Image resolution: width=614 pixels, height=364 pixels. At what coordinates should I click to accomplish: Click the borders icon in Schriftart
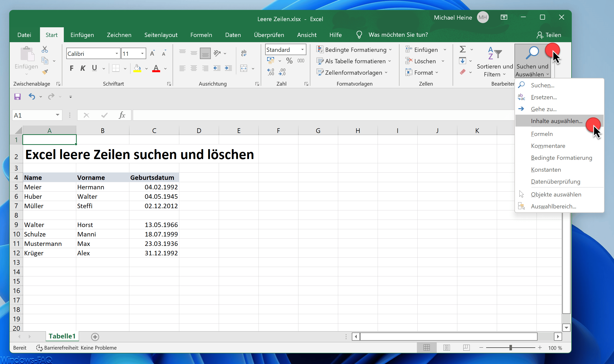pos(116,68)
